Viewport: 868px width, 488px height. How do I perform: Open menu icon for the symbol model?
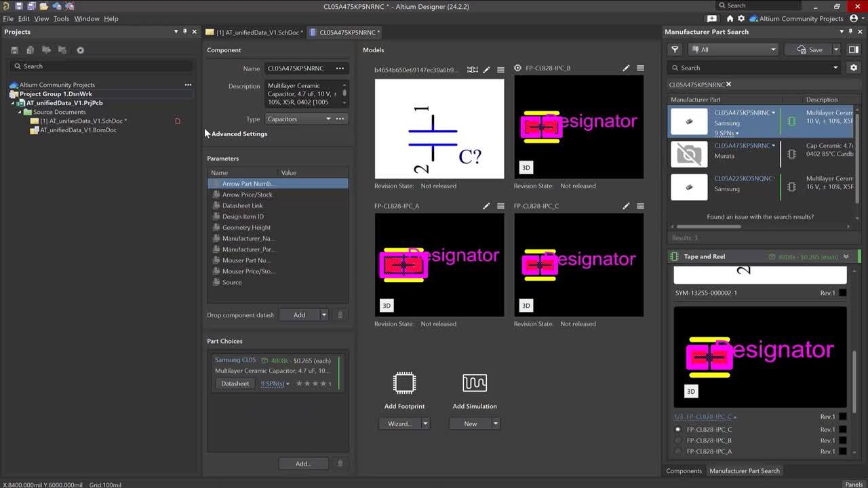(500, 70)
